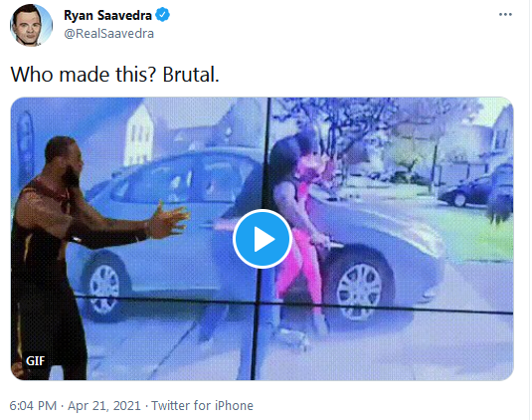Click the person in pink in the GIF
Viewport: 532px width, 420px height.
pos(300,234)
